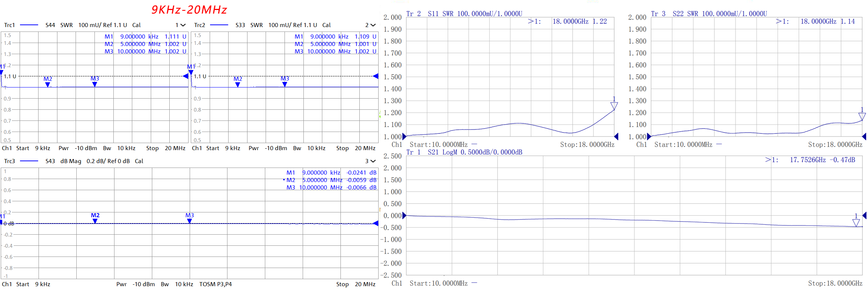Select the Trc1 trace label
Screen dimensions: 868x291
(9, 25)
